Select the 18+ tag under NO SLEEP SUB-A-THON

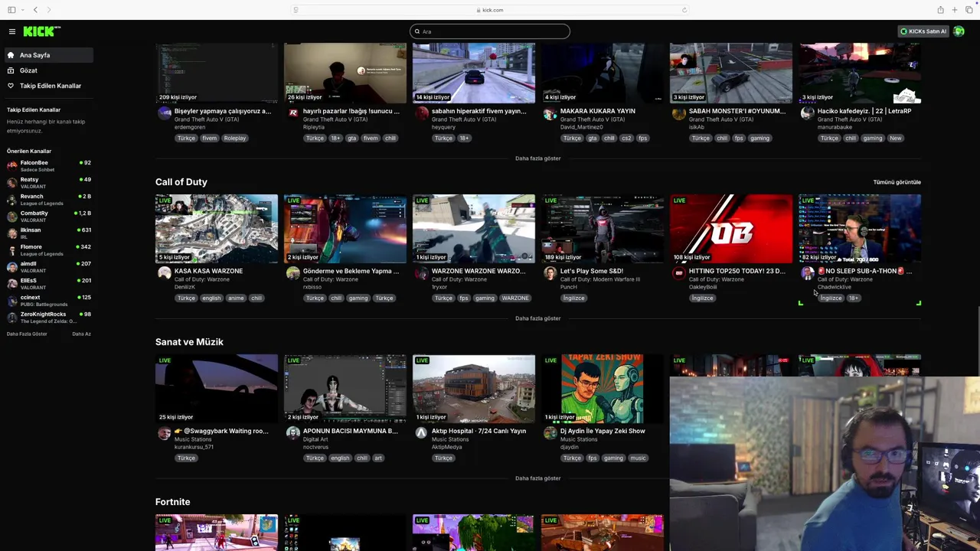click(854, 298)
